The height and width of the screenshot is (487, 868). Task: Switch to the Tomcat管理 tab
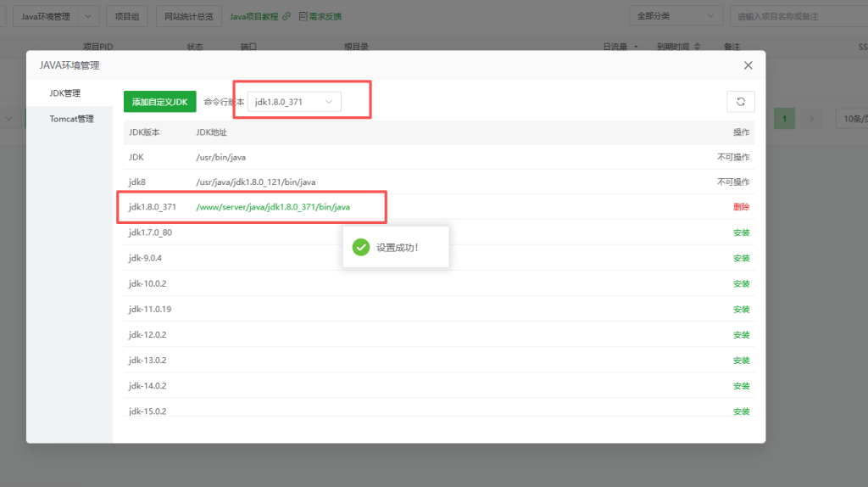71,119
